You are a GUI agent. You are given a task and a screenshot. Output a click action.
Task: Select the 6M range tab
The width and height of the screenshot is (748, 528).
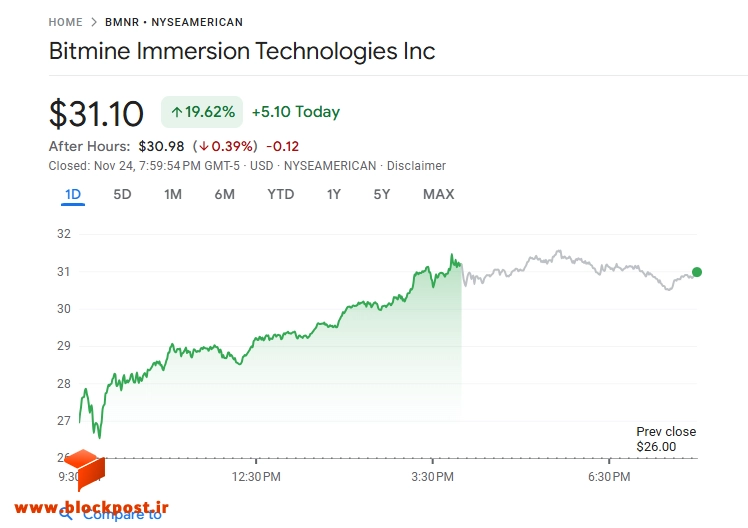(224, 195)
